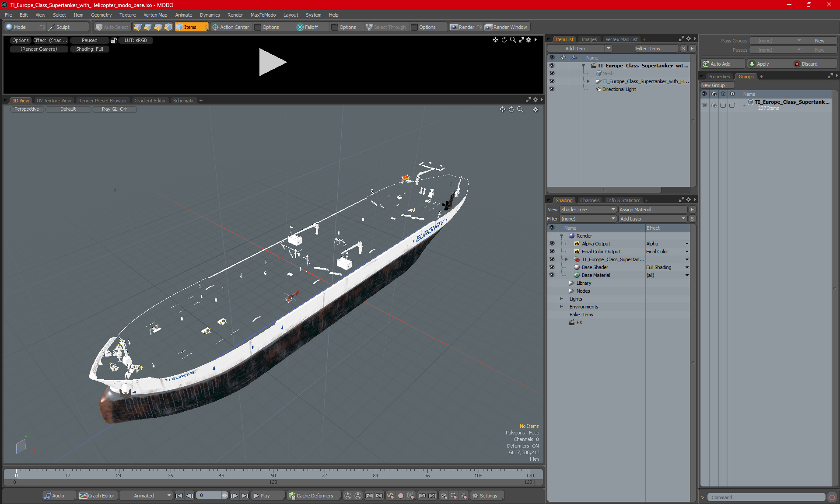Switch to Images tab
840x504 pixels.
click(x=589, y=39)
